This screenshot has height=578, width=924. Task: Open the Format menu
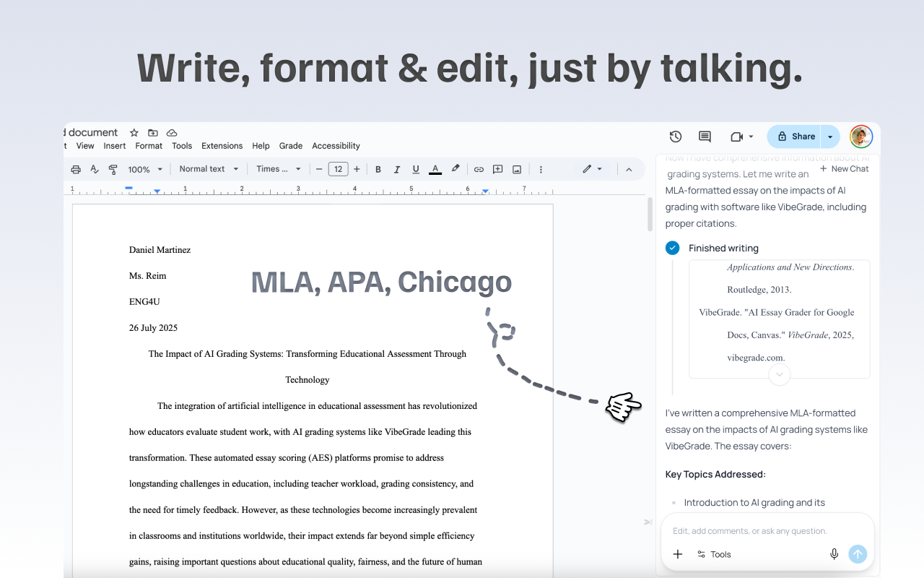click(149, 145)
